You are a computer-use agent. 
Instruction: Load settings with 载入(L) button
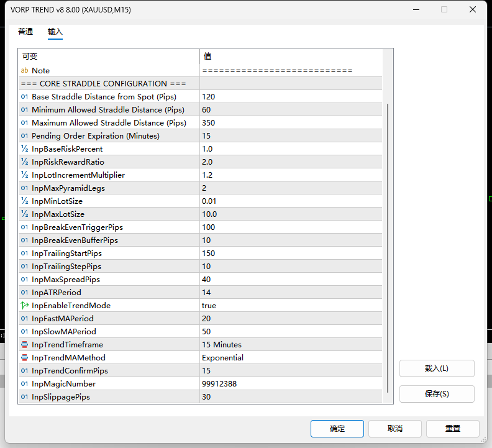click(437, 368)
